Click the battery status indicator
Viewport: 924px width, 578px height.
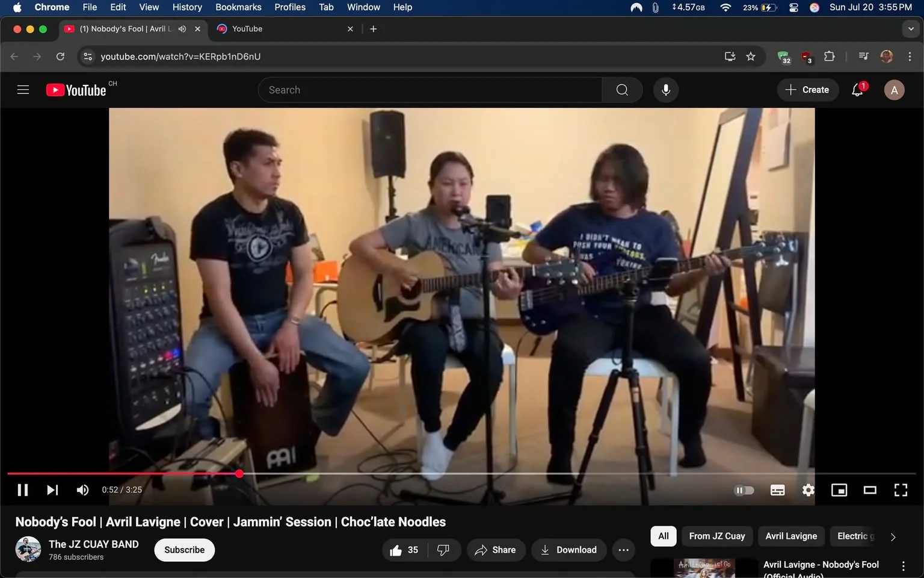point(760,7)
